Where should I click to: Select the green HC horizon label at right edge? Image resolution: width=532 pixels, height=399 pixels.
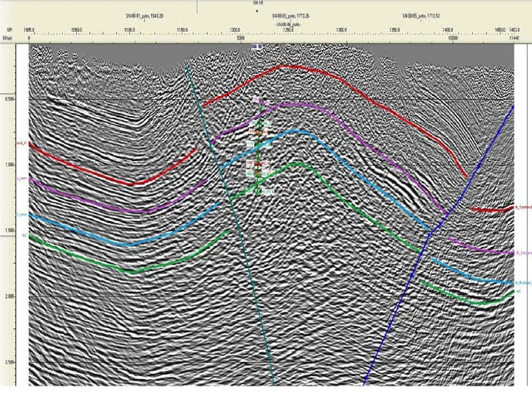pos(518,291)
